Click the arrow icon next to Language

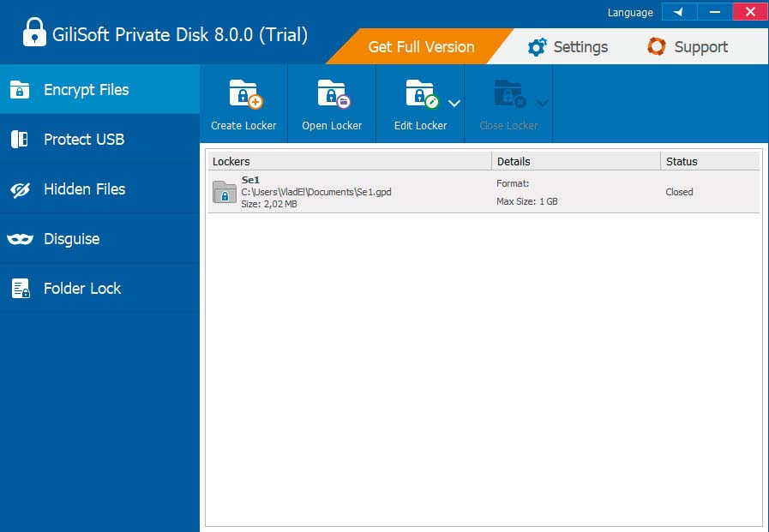point(679,12)
